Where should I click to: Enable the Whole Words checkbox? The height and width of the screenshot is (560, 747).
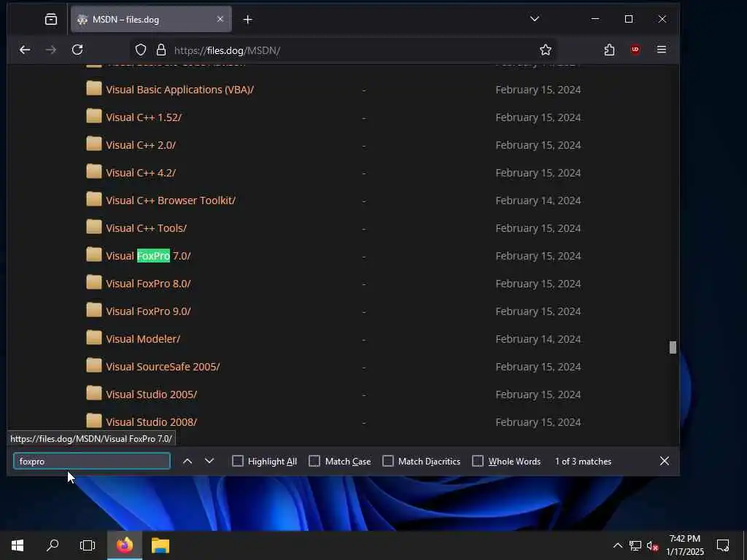coord(477,461)
